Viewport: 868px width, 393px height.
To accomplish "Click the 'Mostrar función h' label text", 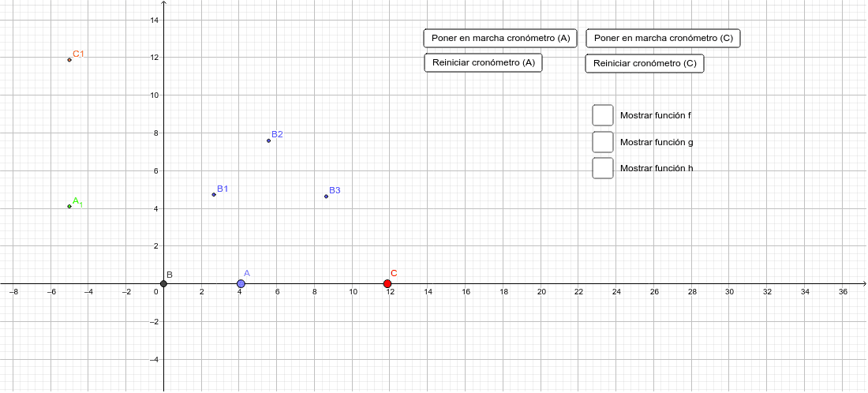I will [657, 168].
